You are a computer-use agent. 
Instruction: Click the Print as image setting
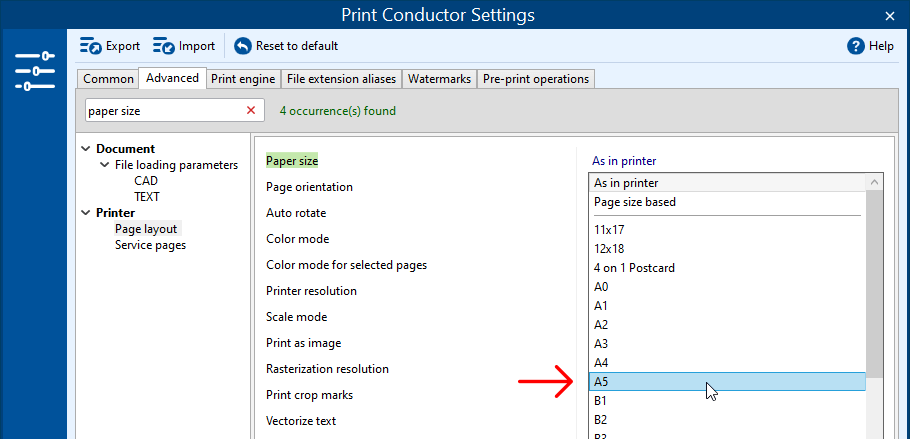(x=304, y=343)
